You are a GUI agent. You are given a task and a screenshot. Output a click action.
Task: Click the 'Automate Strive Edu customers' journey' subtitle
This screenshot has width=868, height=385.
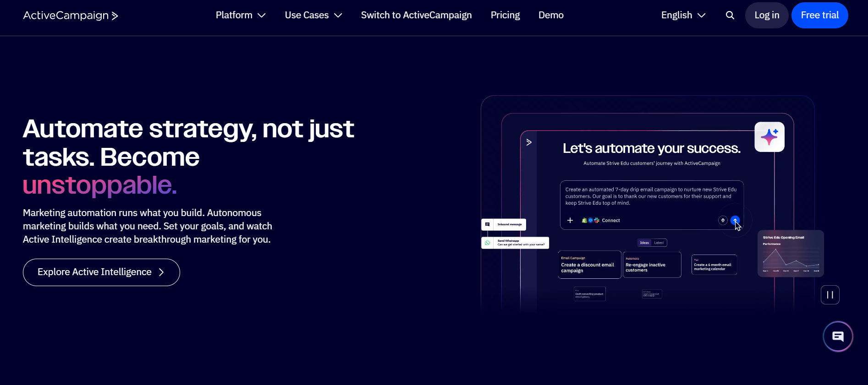coord(652,163)
